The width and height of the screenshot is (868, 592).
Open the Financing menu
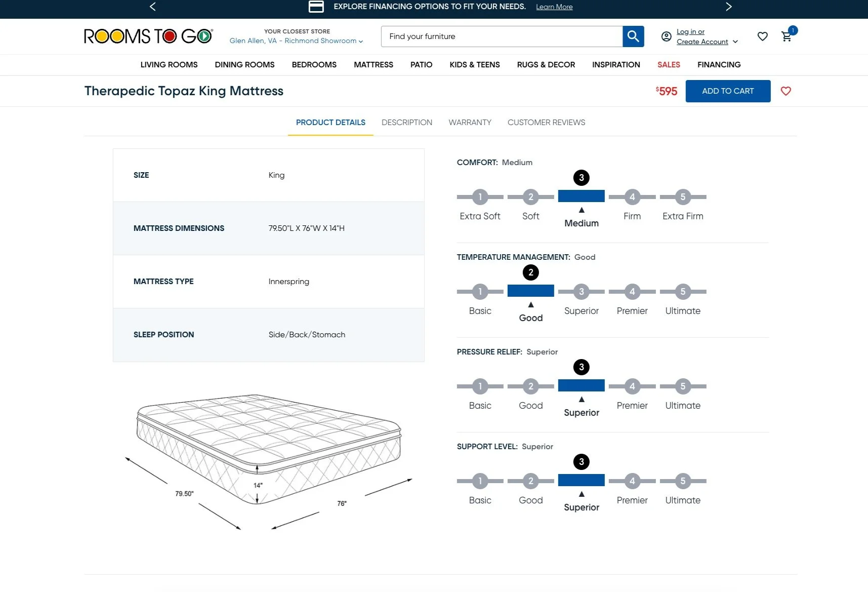tap(719, 65)
